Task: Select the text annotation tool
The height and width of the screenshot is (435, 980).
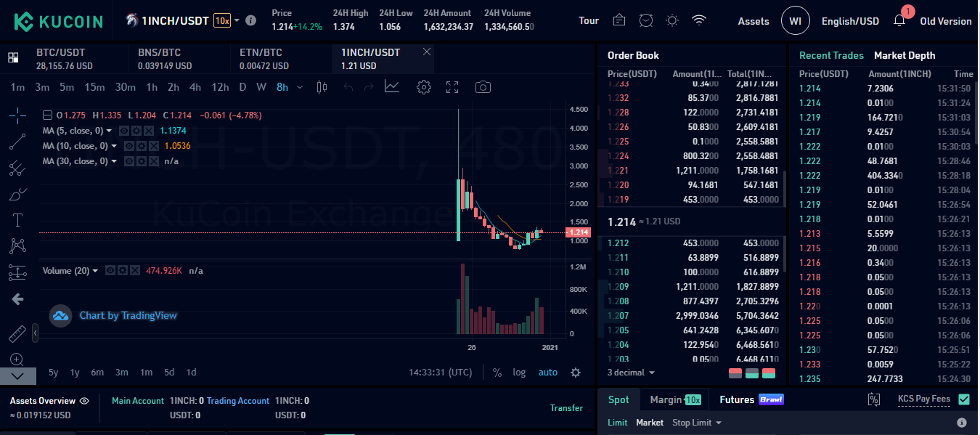Action: tap(18, 220)
